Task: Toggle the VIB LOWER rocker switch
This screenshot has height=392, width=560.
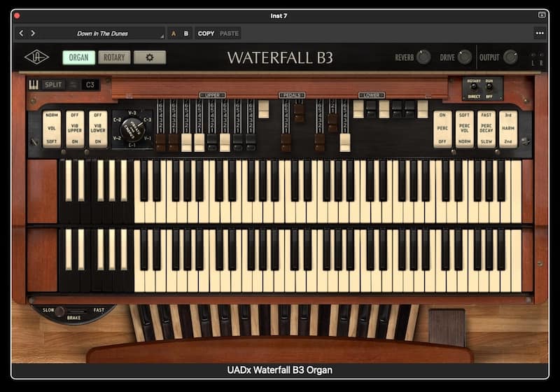Action: [x=98, y=129]
